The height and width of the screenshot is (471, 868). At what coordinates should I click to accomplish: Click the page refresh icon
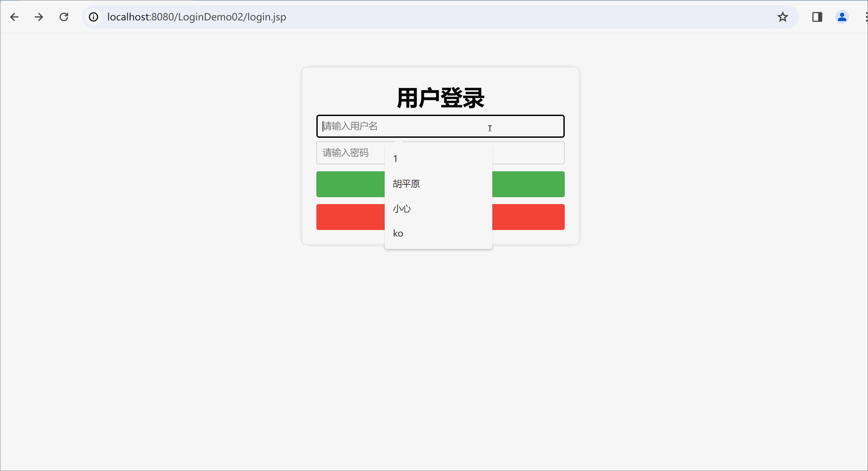pyautogui.click(x=64, y=17)
